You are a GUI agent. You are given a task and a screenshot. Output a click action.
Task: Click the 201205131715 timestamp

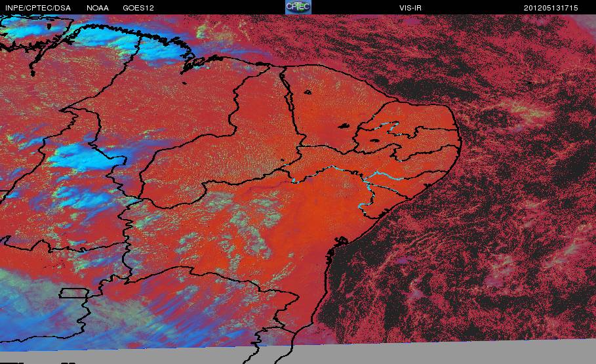[x=551, y=8]
